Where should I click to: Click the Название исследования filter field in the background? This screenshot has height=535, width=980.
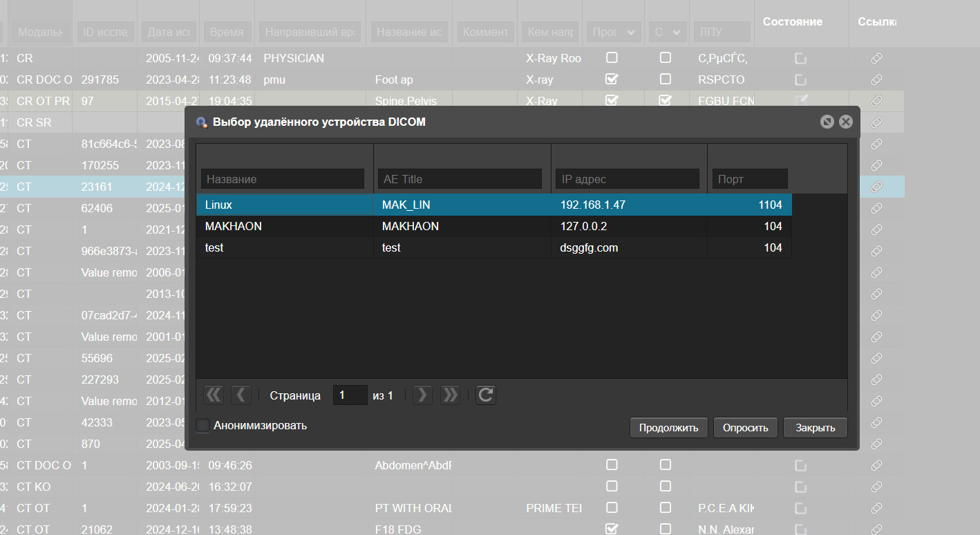tap(408, 32)
